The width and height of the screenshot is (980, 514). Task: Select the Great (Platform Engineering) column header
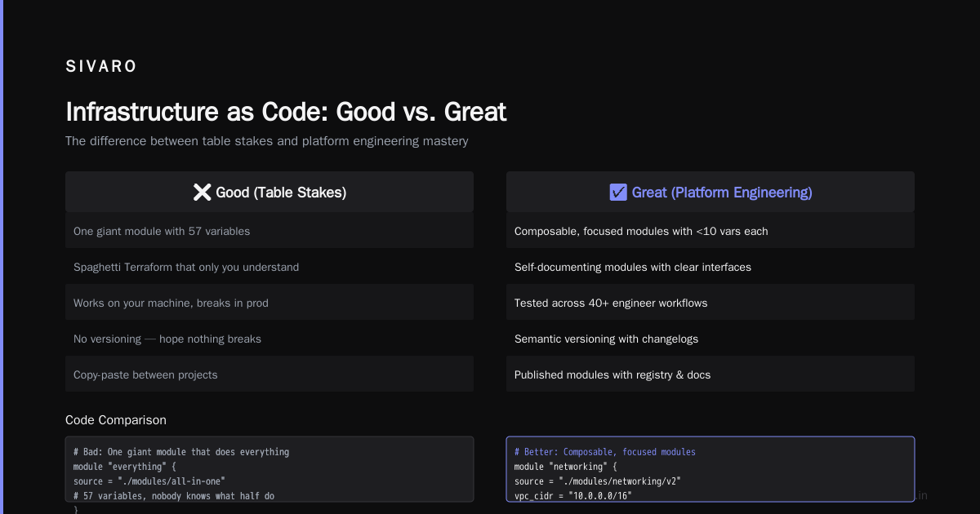coord(710,192)
